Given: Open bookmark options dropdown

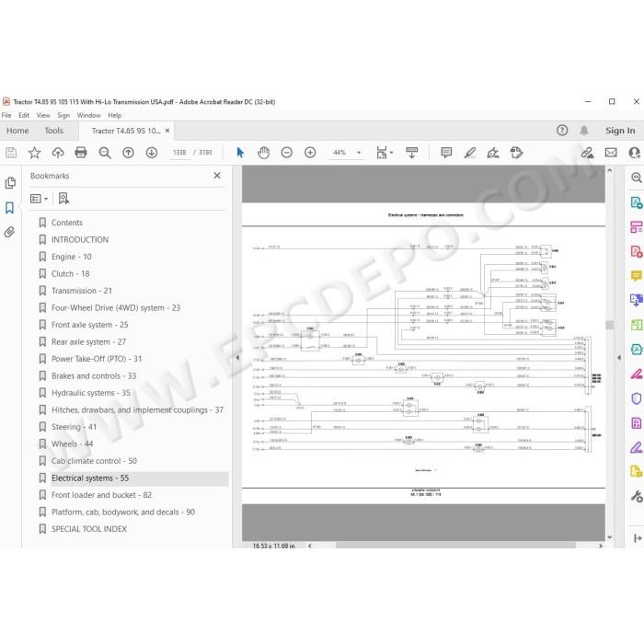Looking at the screenshot, I should (39, 199).
